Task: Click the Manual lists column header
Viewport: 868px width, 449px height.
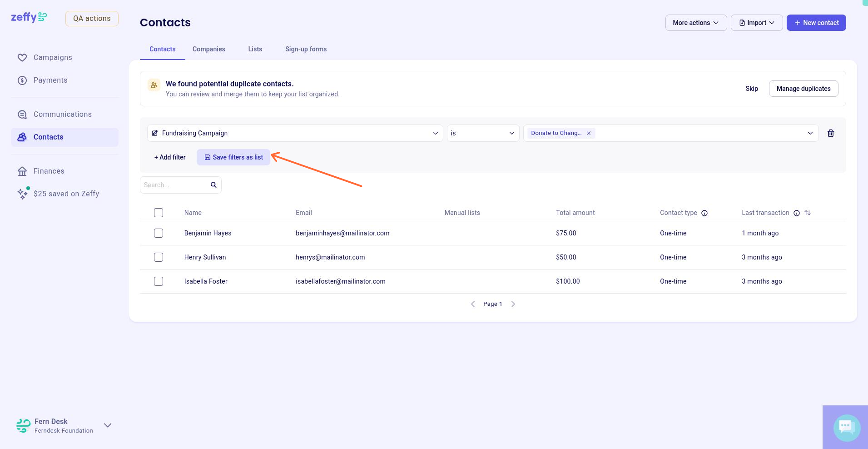Action: tap(462, 213)
